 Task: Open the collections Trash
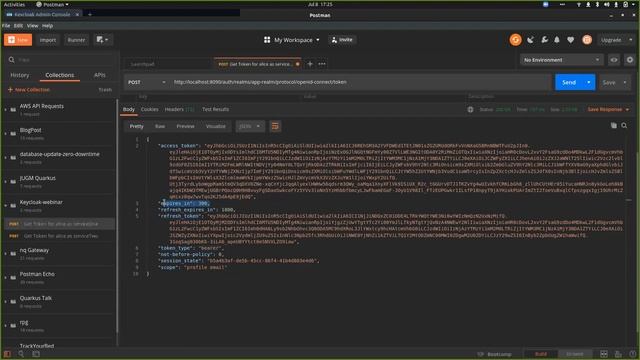(x=105, y=90)
